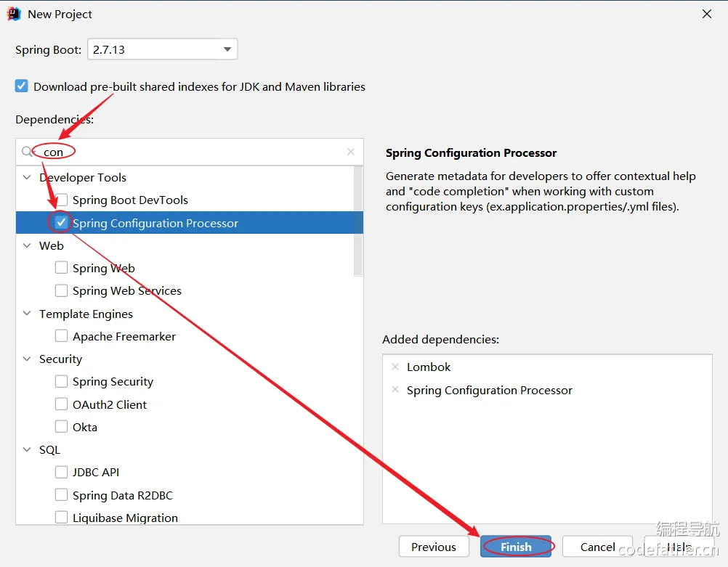
Task: Click the Finish button
Action: 516,547
